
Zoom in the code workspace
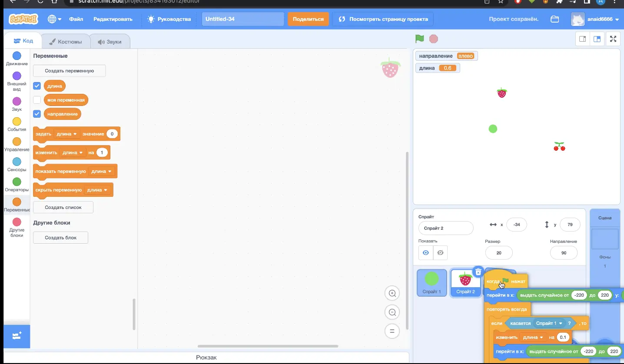pyautogui.click(x=392, y=294)
